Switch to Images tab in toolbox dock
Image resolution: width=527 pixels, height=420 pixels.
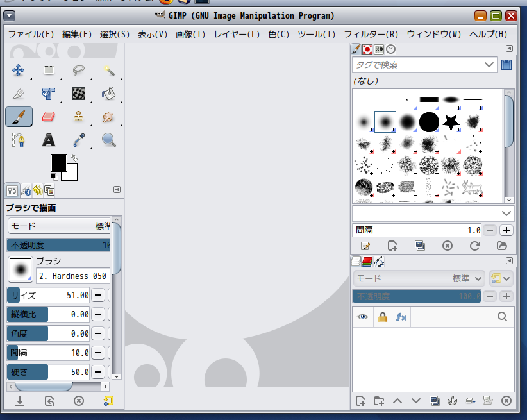pyautogui.click(x=49, y=190)
